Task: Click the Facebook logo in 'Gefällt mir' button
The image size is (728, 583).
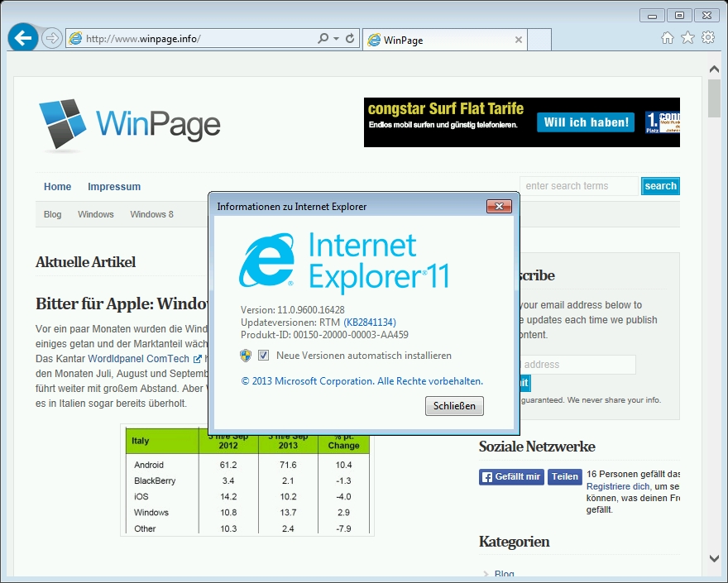Action: (486, 477)
